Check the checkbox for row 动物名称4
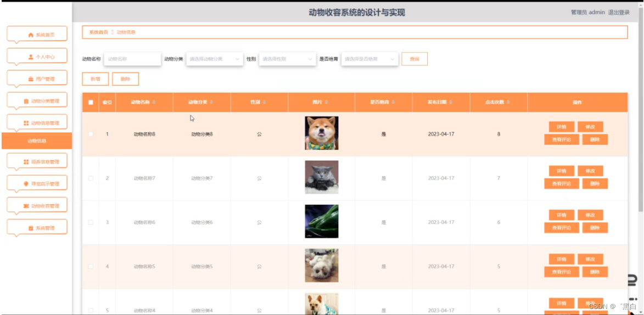Viewport: 644px width, 315px height. point(91,311)
